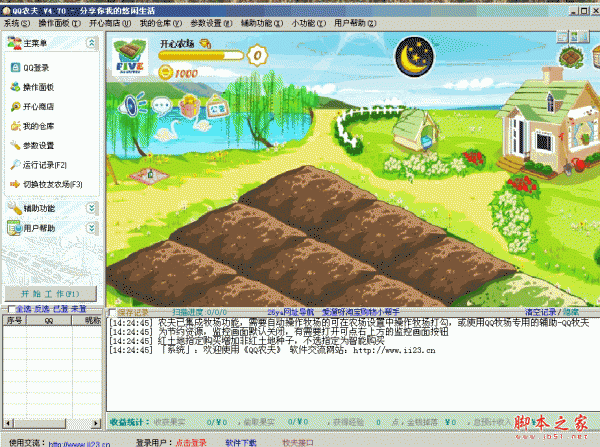Viewport: 600px width, 447px height.
Task: Open the http://www.ii23.cn link in status bar
Action: click(79, 444)
